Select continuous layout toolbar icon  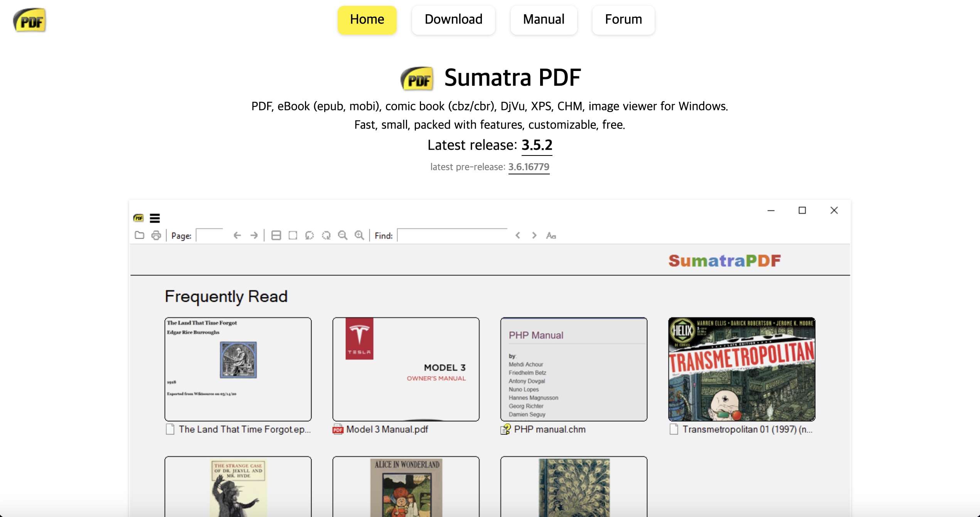click(x=276, y=235)
